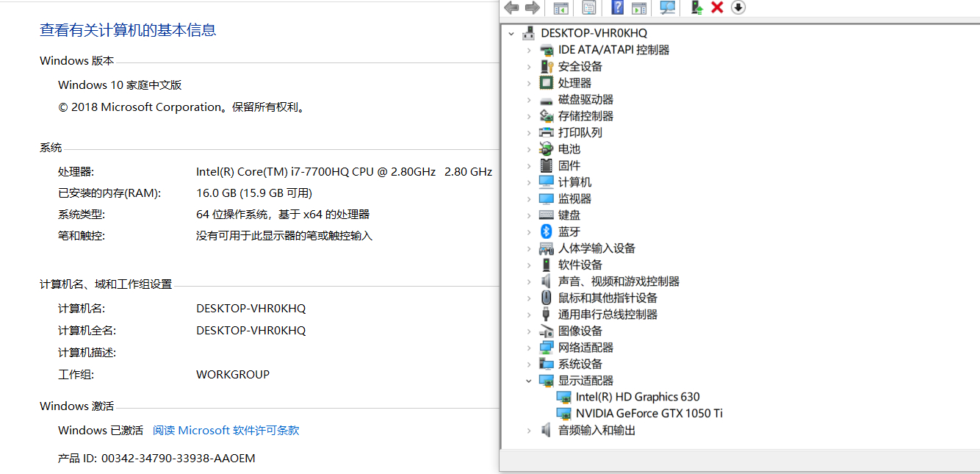Select NVIDIA GeForce GTX 1050 Ti device
980x474 pixels.
pyautogui.click(x=649, y=414)
